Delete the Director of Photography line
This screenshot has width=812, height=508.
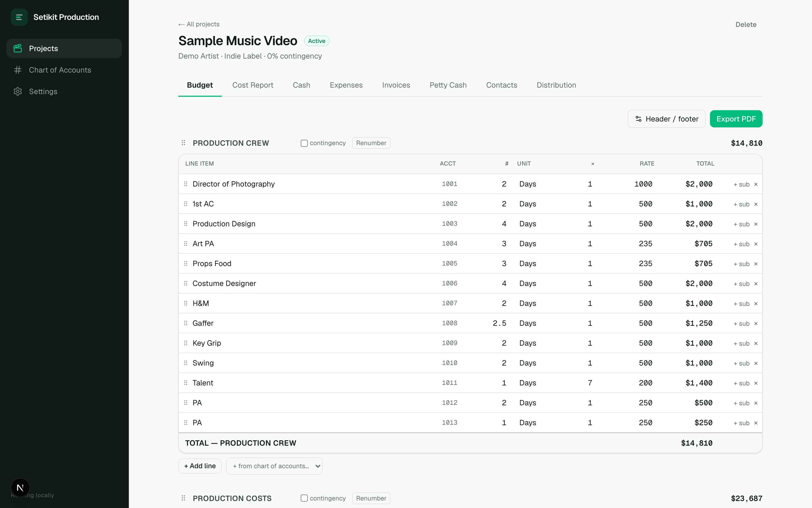pos(756,184)
